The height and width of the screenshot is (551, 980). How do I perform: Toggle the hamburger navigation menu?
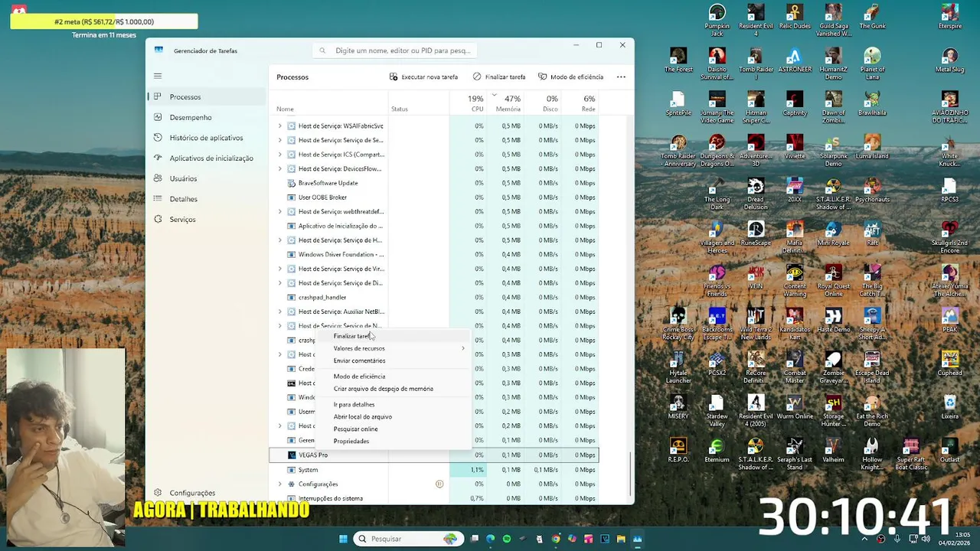coord(158,76)
